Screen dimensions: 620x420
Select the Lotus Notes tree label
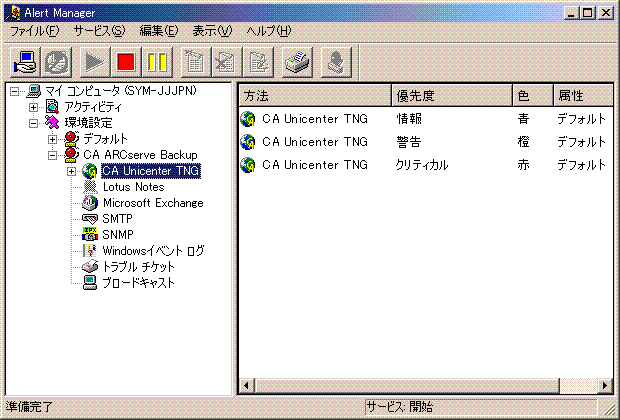134,187
